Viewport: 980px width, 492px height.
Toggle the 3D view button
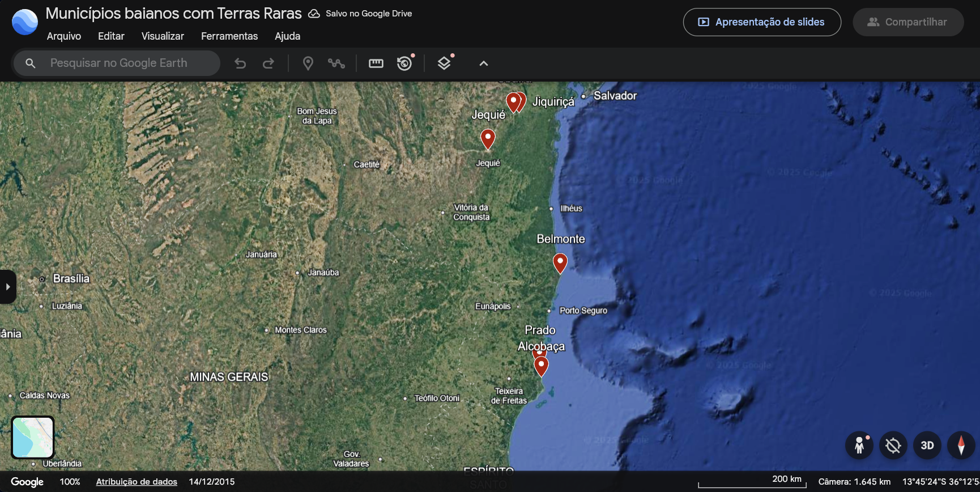[927, 446]
